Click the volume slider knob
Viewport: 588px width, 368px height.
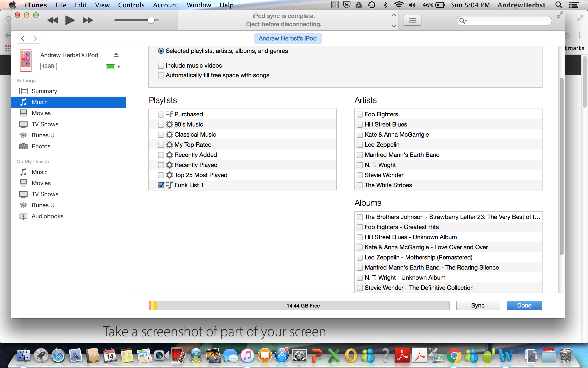tap(151, 20)
